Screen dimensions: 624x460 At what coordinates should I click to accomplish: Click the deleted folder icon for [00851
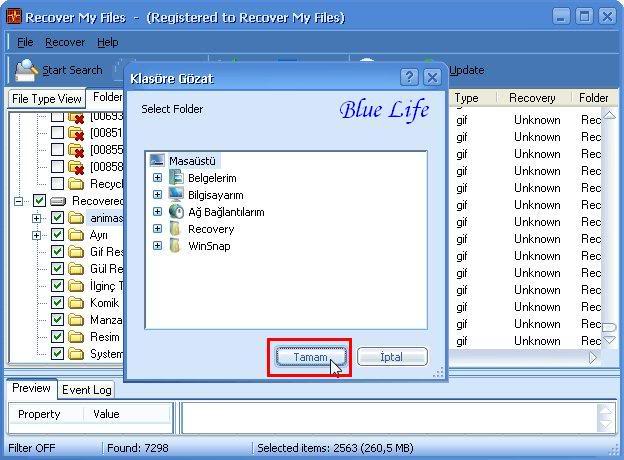76,133
